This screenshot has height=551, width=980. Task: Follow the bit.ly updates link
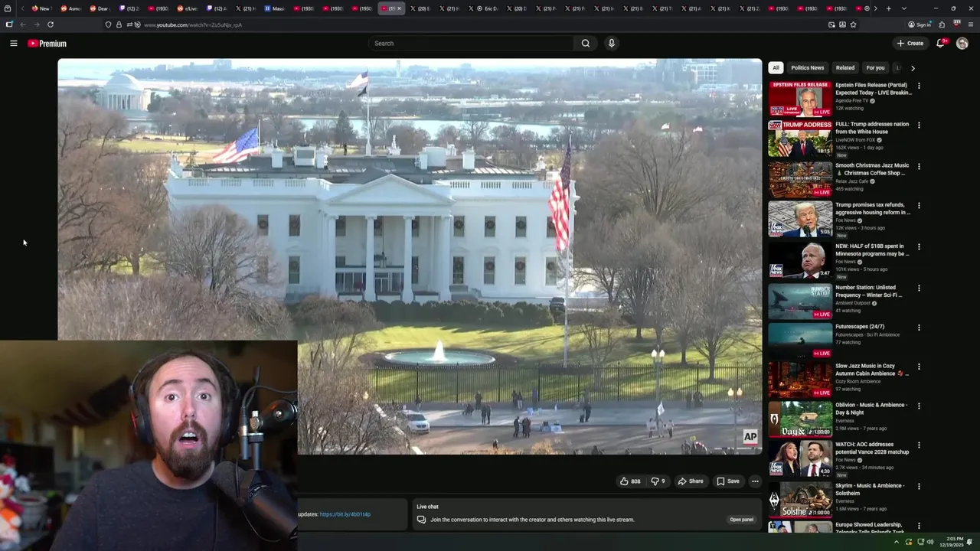coord(345,514)
